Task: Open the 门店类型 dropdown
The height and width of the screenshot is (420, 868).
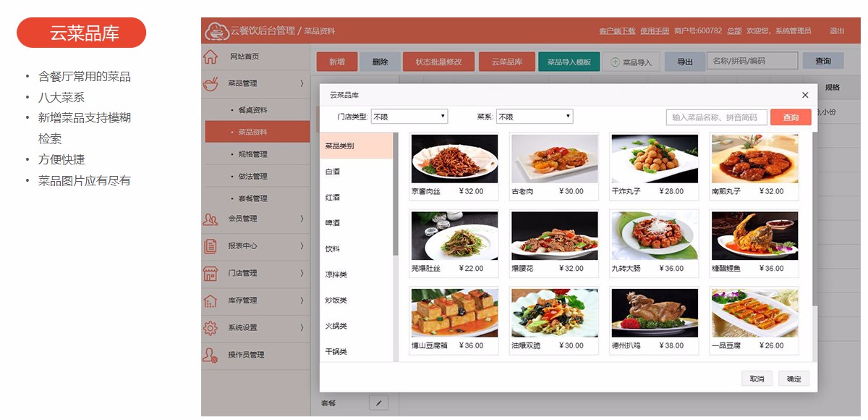Action: tap(409, 117)
